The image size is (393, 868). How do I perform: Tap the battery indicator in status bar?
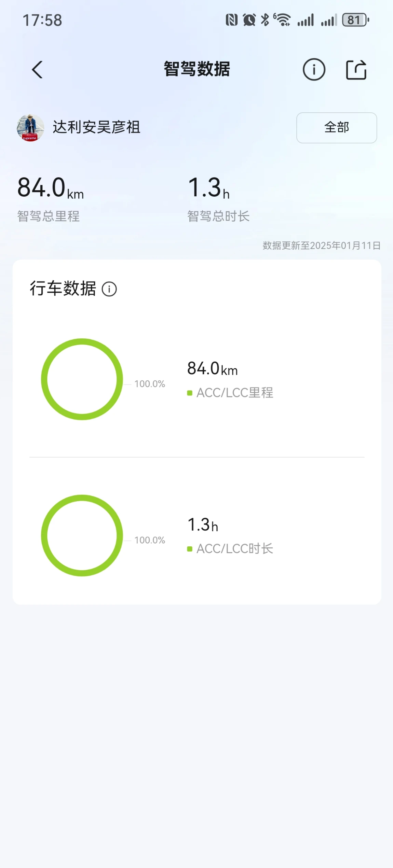[x=356, y=20]
